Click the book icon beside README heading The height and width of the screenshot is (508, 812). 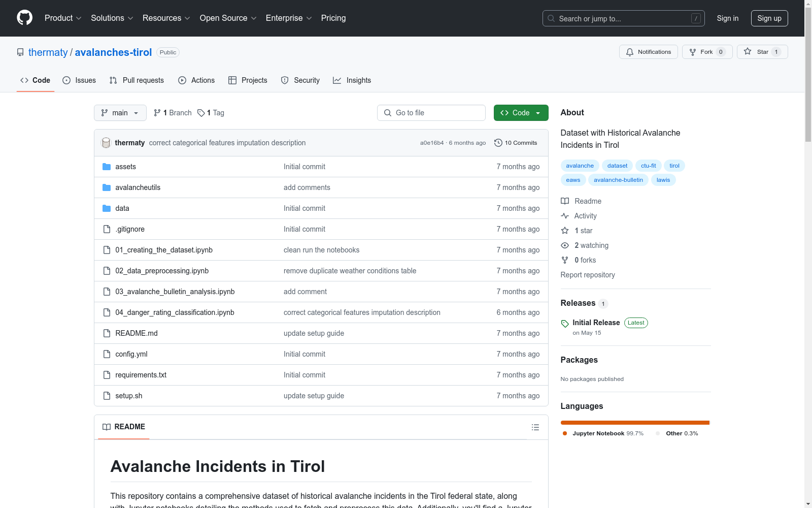tap(107, 427)
